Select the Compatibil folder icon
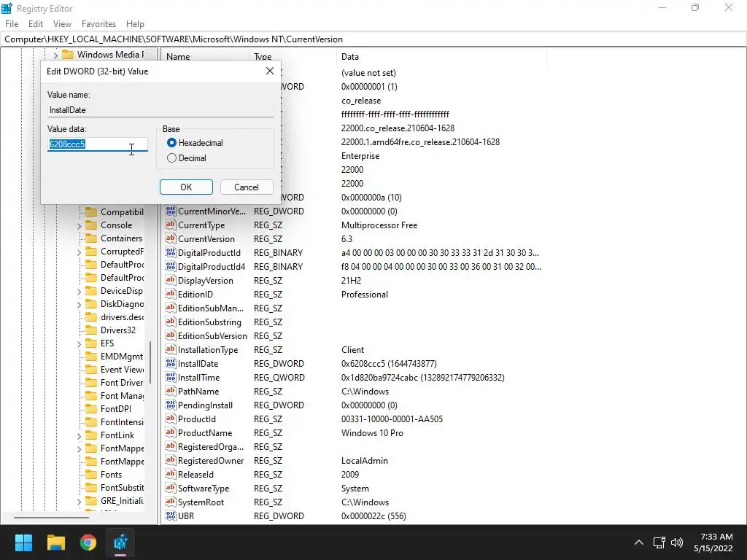The image size is (747, 560). pos(91,212)
